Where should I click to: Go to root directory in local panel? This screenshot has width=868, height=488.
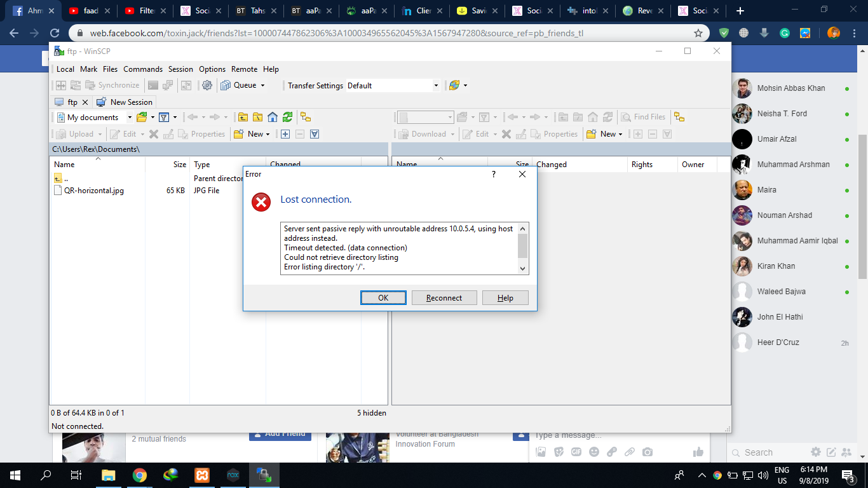[257, 117]
